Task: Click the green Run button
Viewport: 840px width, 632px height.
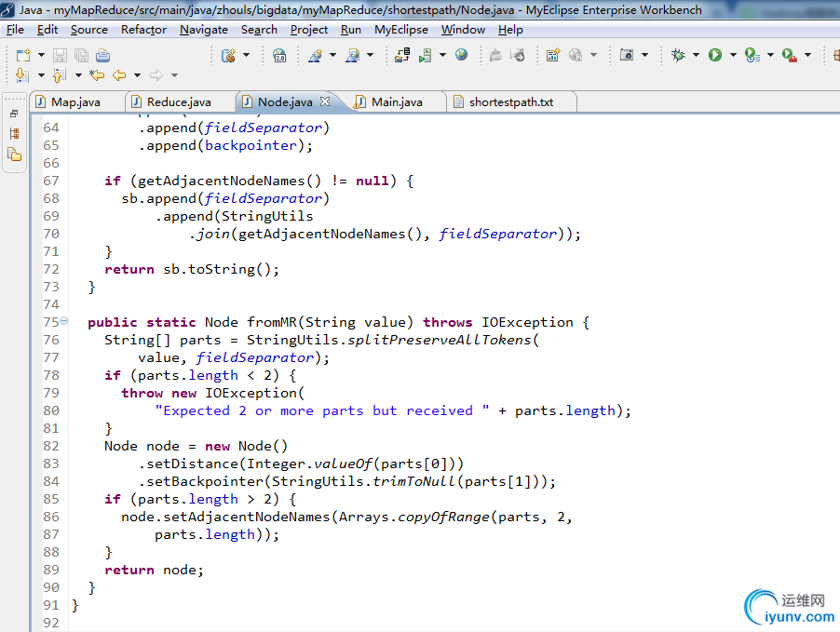Action: [715, 55]
